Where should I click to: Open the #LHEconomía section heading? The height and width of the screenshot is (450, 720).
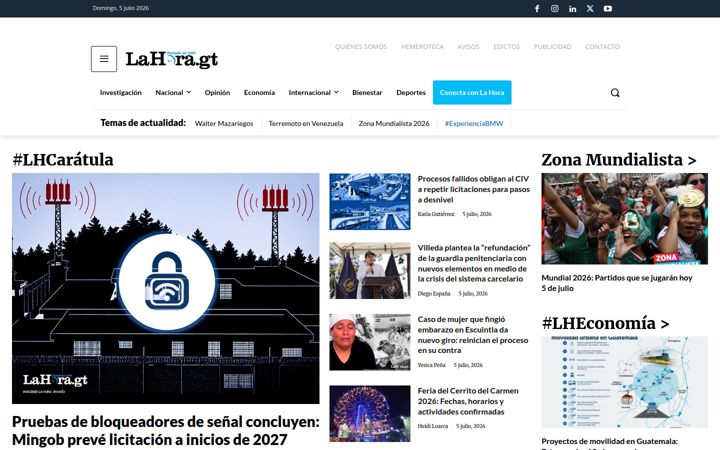tap(605, 323)
